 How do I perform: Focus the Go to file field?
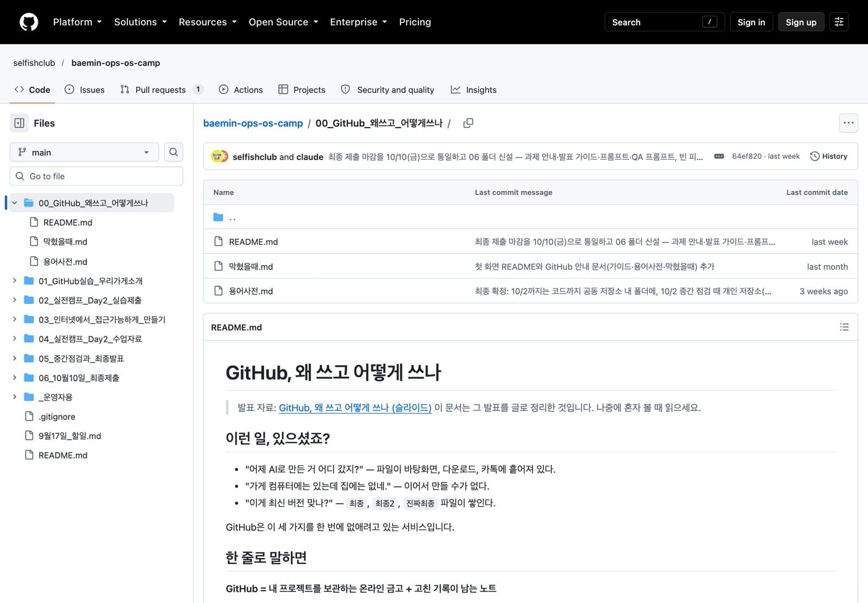(x=97, y=176)
